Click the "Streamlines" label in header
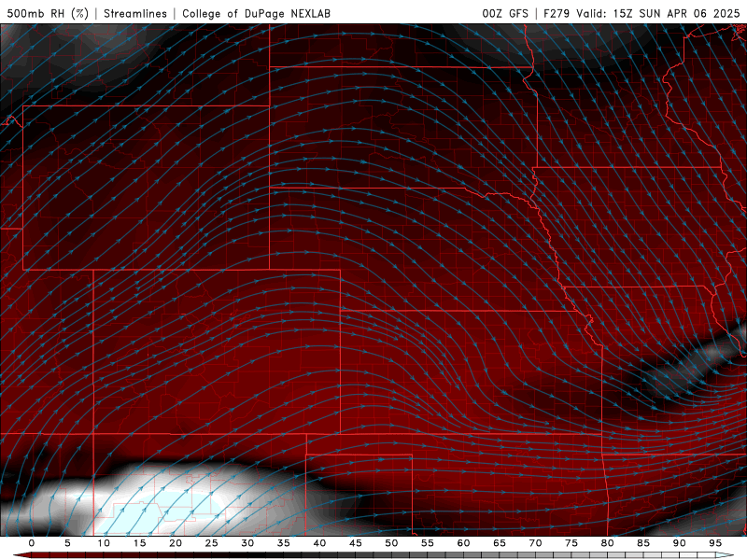Screen dimensions: 747x560 tap(135, 13)
